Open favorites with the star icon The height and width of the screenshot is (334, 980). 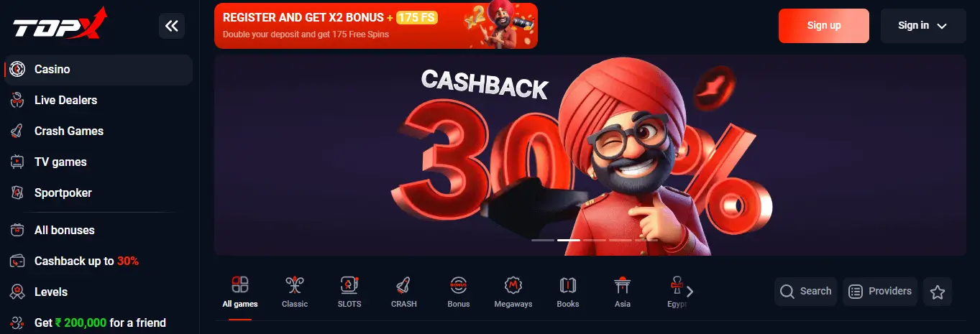(x=938, y=292)
